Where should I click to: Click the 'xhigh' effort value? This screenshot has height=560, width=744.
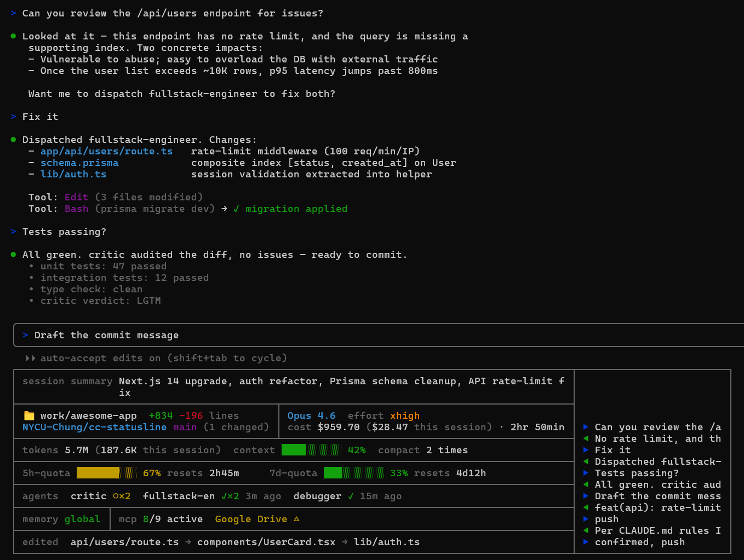coord(405,415)
